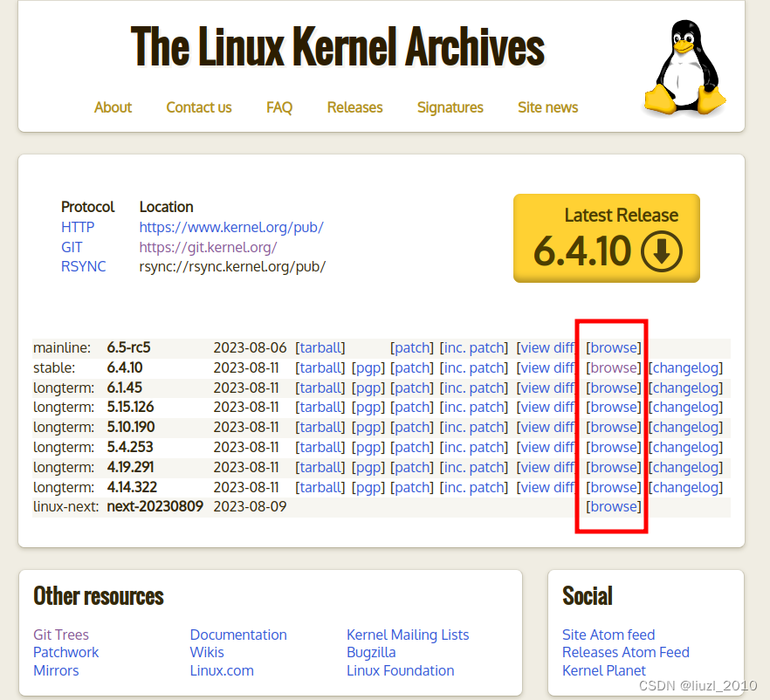Open the git.kernel.org GIT location link
This screenshot has width=770, height=700.
click(209, 247)
